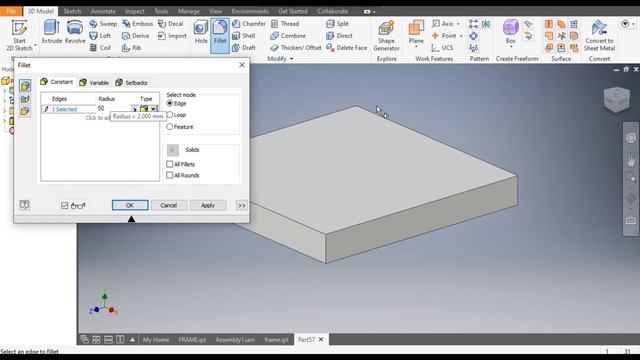The width and height of the screenshot is (640, 360).
Task: Select Edge select mode
Action: click(x=170, y=103)
